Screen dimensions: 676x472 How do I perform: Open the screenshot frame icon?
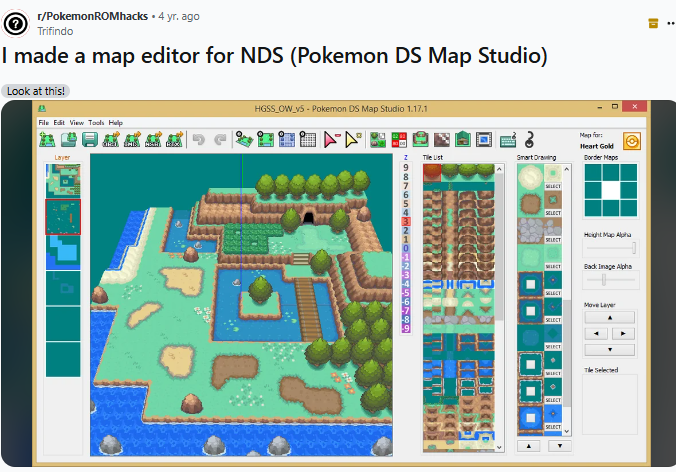[484, 140]
